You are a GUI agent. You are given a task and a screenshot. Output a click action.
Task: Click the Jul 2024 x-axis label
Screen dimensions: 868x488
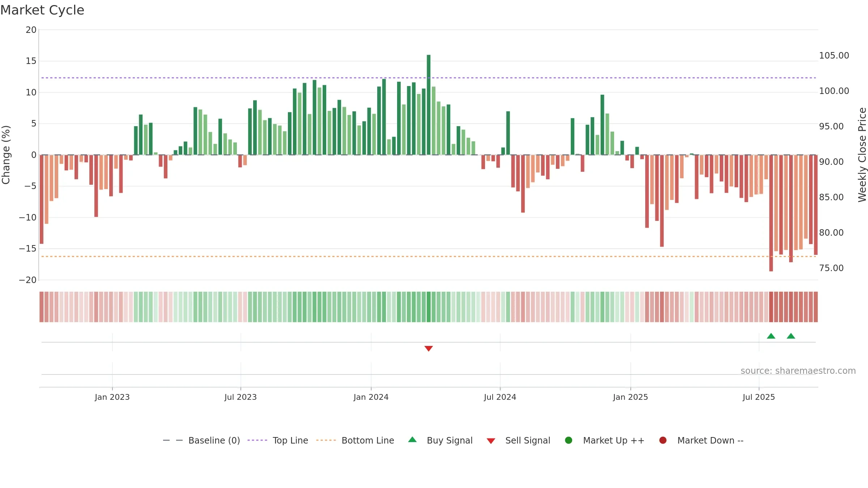click(500, 397)
